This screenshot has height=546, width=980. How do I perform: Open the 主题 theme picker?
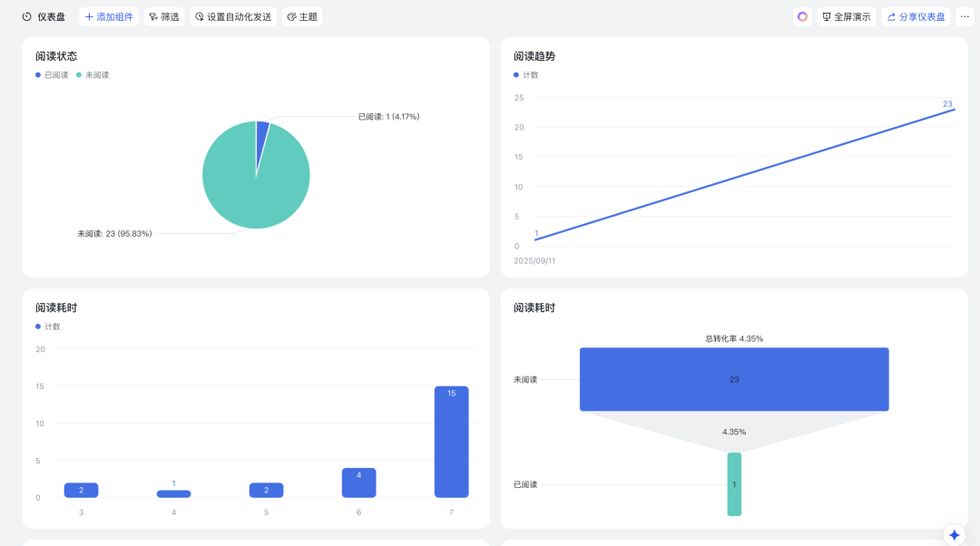coord(302,16)
